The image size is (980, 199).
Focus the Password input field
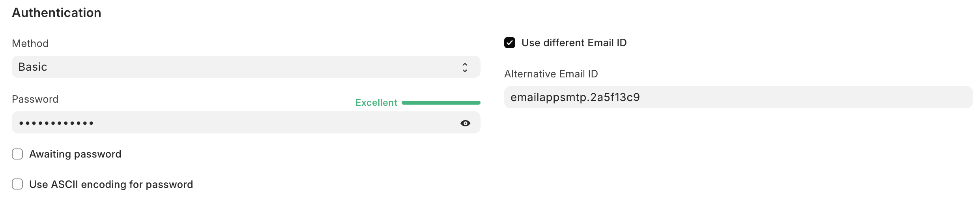[237, 123]
